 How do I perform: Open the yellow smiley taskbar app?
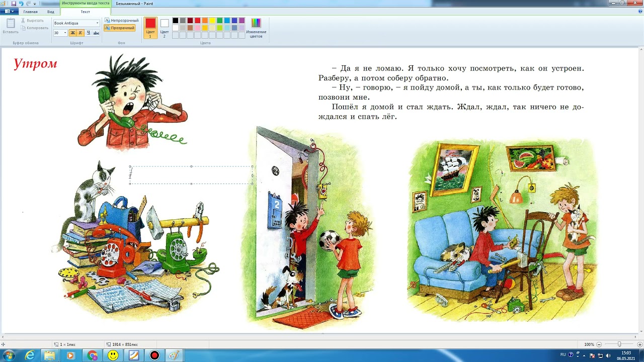coord(113,355)
